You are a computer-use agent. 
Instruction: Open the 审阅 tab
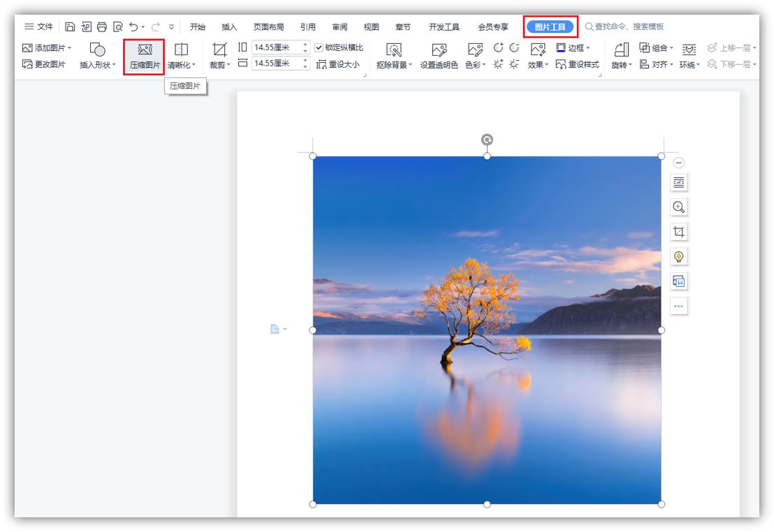point(339,27)
